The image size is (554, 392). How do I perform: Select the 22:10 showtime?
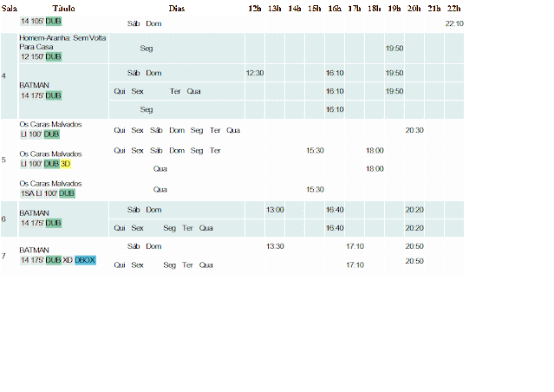[x=454, y=23]
